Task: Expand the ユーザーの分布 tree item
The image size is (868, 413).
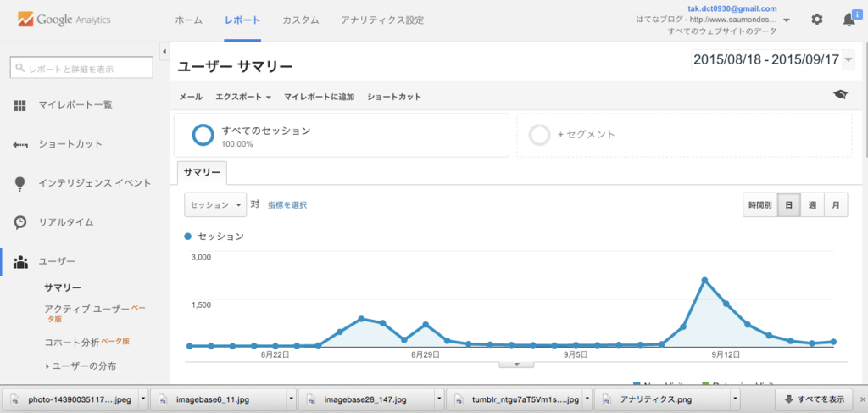Action: tap(47, 366)
